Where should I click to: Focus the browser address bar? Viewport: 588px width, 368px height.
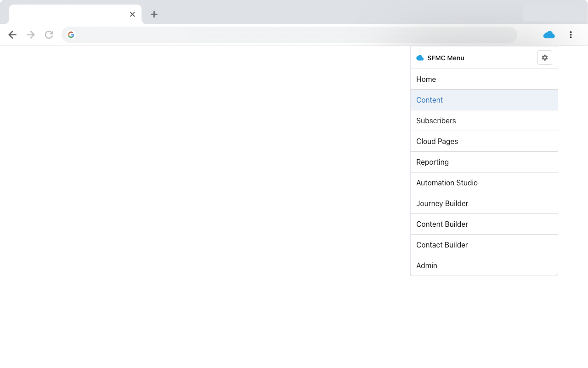[289, 34]
